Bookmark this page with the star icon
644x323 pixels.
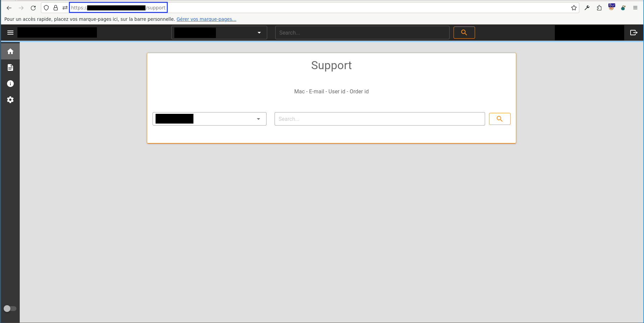click(574, 8)
